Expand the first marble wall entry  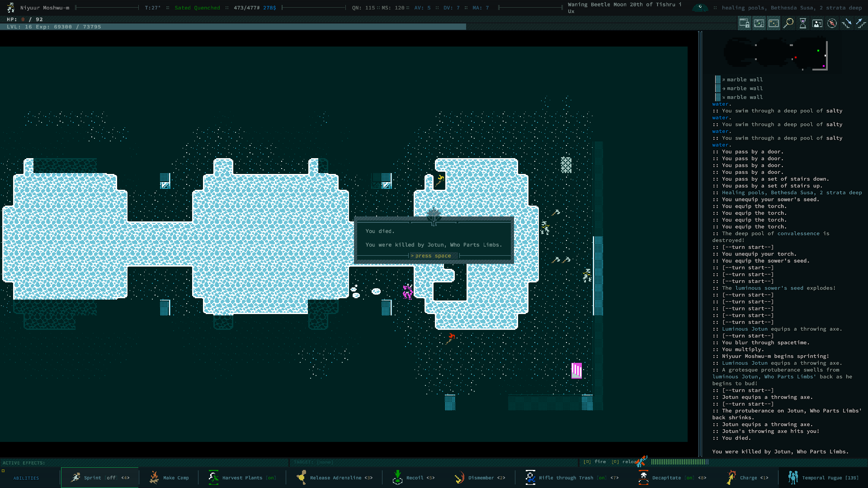744,80
